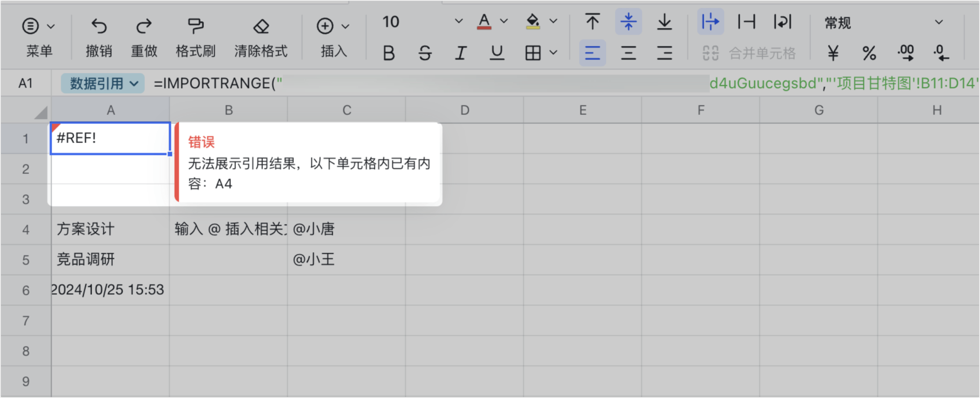The height and width of the screenshot is (398, 980).
Task: Toggle bold formatting
Action: pyautogui.click(x=388, y=53)
